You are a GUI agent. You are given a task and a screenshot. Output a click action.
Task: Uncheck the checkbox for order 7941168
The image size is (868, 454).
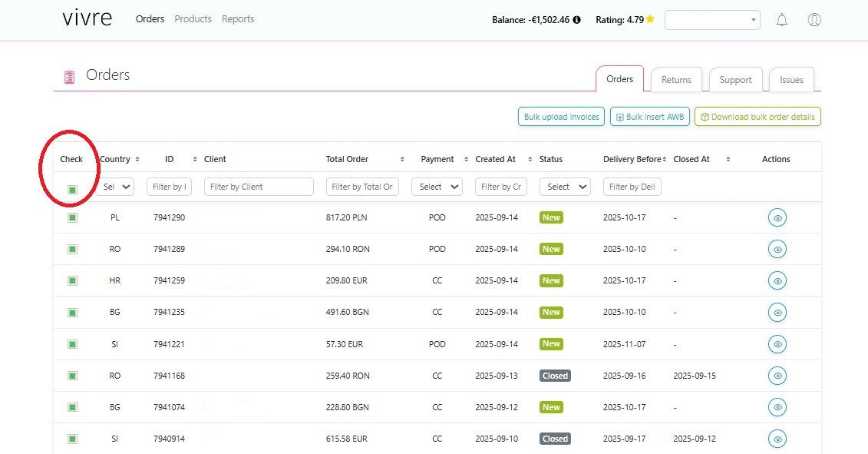[72, 376]
